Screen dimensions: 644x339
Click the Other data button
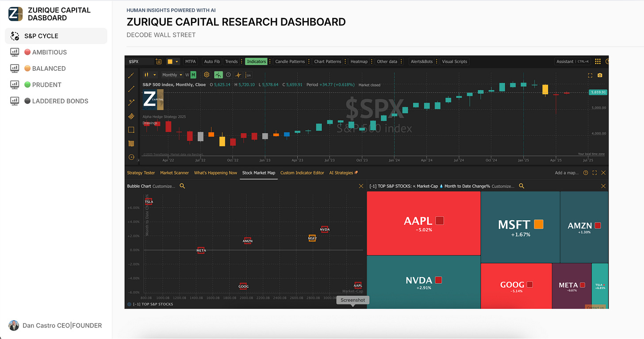pos(387,61)
